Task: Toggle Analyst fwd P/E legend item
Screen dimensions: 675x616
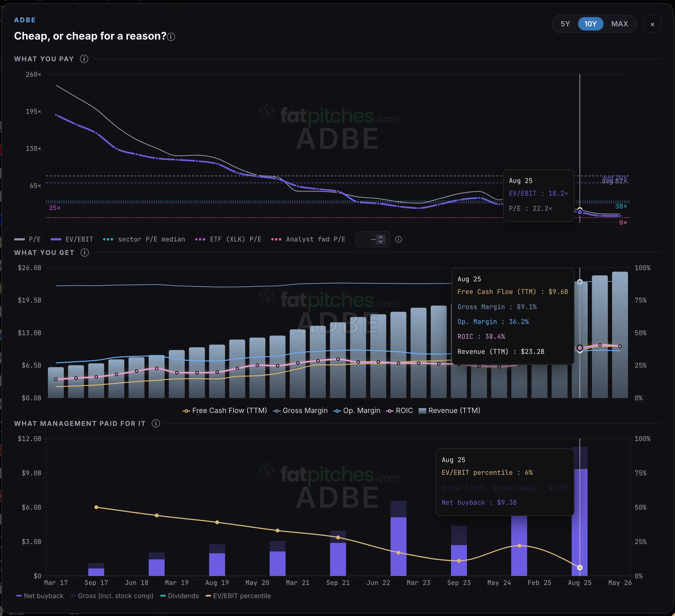Action: coord(308,239)
